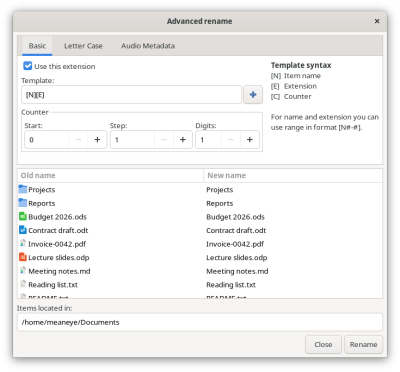Close the Advanced rename dialog with X
The height and width of the screenshot is (372, 400).
pos(377,21)
